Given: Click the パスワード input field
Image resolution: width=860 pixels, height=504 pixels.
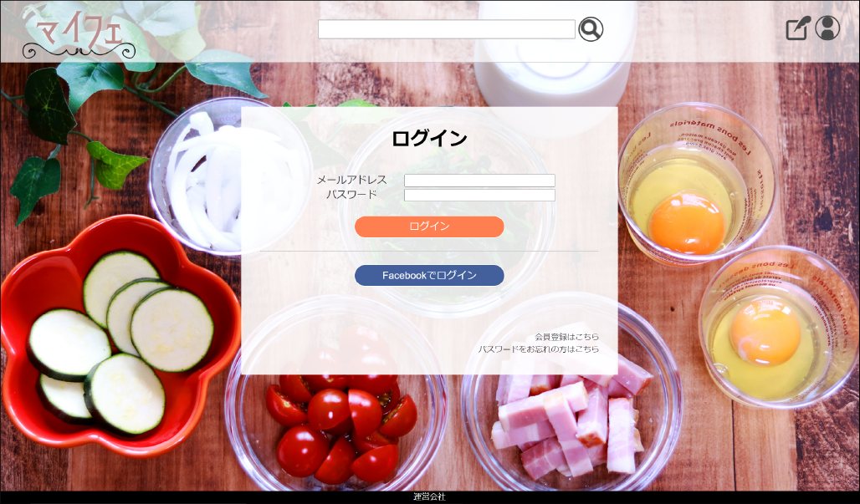Looking at the screenshot, I should point(479,195).
